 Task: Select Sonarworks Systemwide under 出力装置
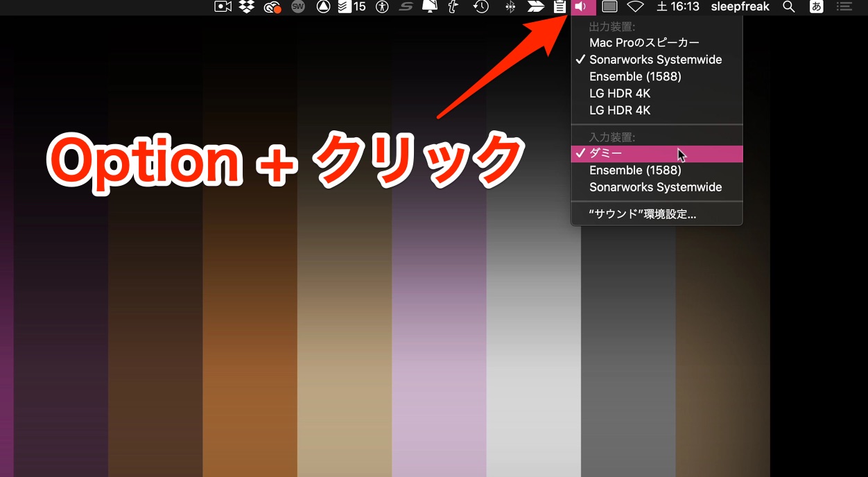[657, 60]
